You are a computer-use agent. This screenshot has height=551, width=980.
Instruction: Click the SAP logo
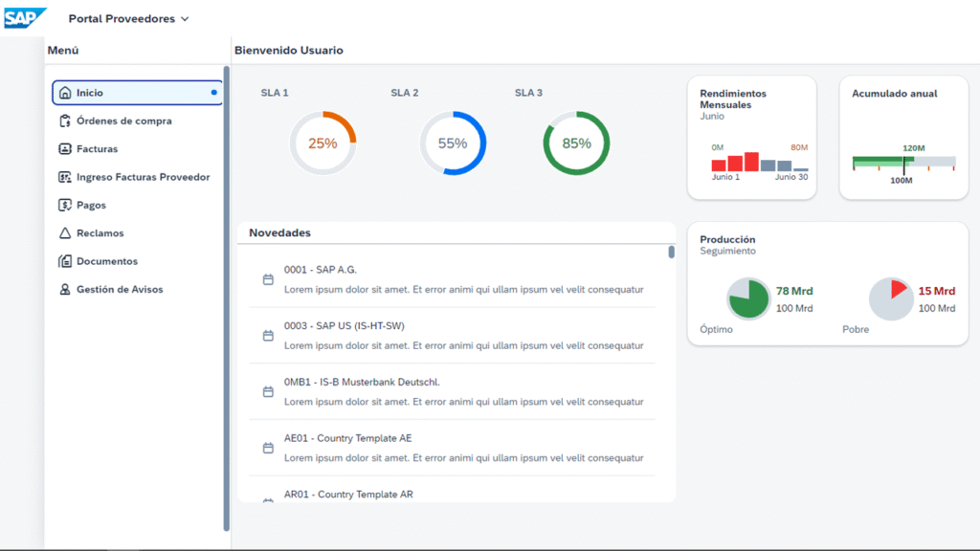pos(25,18)
